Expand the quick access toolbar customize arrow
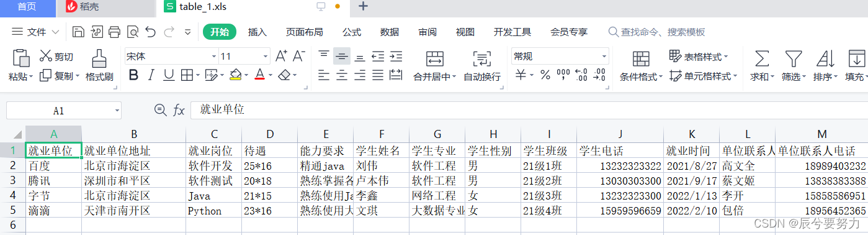This screenshot has width=868, height=235. tap(187, 32)
